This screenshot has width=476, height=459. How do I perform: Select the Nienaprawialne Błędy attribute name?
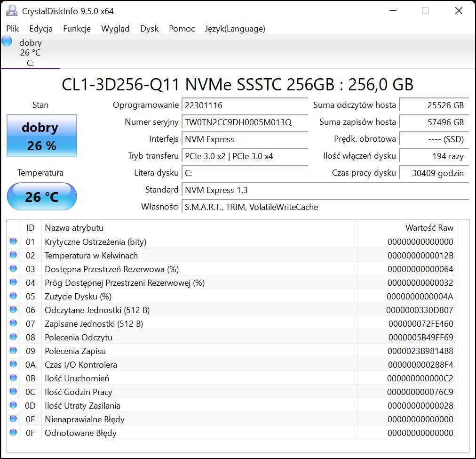pyautogui.click(x=84, y=419)
